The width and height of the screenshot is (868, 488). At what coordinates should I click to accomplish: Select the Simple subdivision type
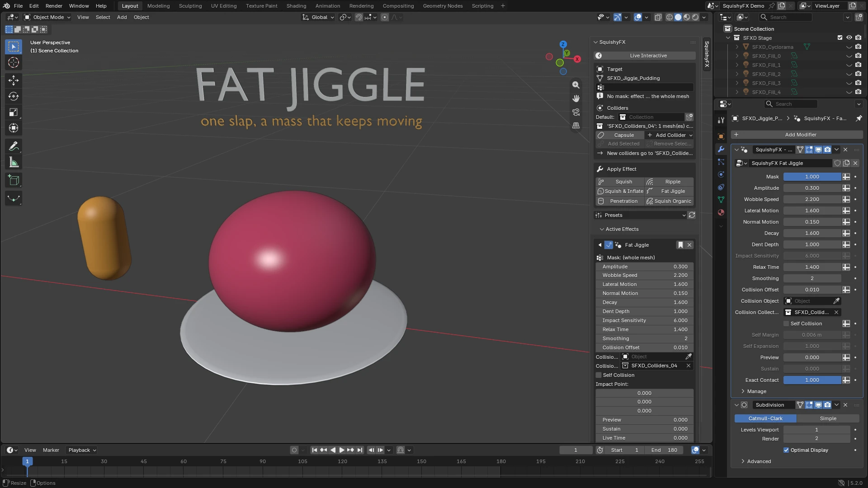click(828, 418)
